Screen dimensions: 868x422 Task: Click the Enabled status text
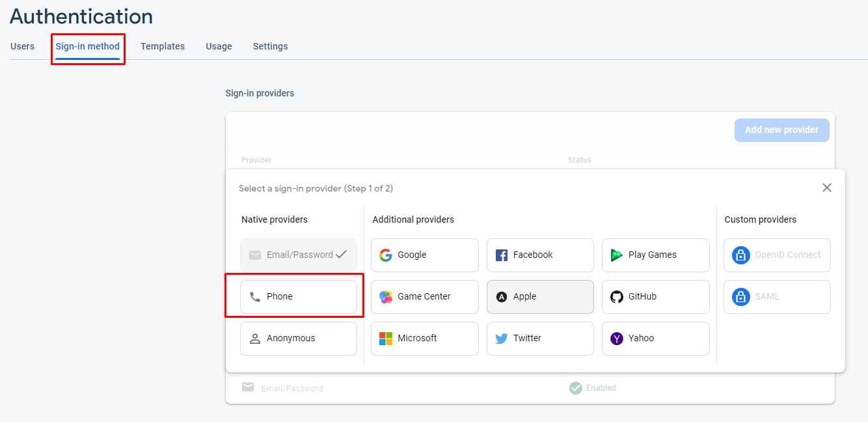click(x=601, y=387)
